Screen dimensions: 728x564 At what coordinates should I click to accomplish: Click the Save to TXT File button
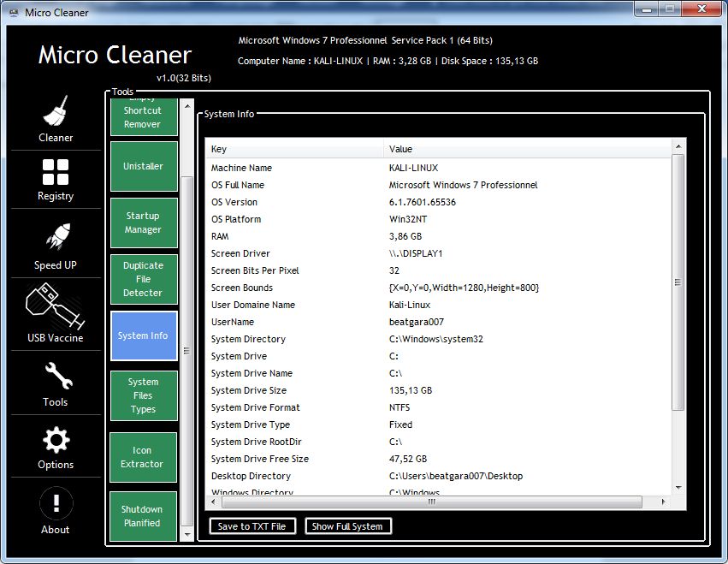pos(252,526)
